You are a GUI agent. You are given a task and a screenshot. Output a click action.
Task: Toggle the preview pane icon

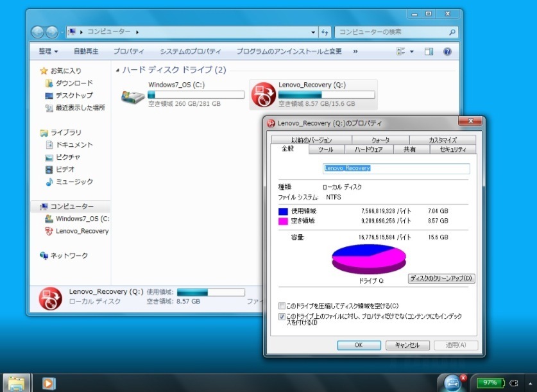click(x=429, y=51)
